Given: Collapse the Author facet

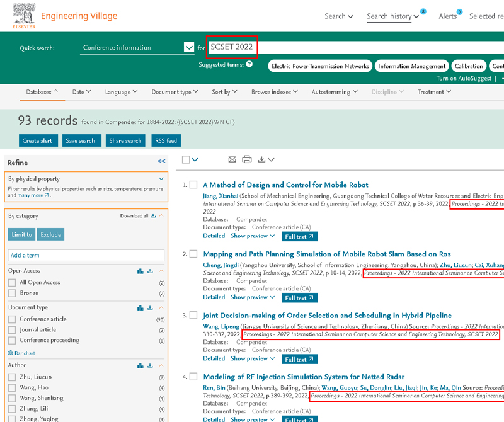Looking at the screenshot, I should pyautogui.click(x=161, y=365).
